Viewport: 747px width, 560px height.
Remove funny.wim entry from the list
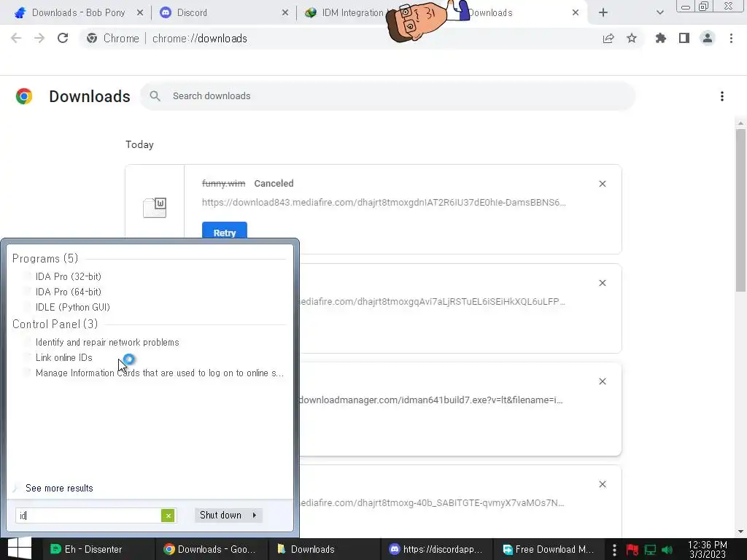click(602, 184)
